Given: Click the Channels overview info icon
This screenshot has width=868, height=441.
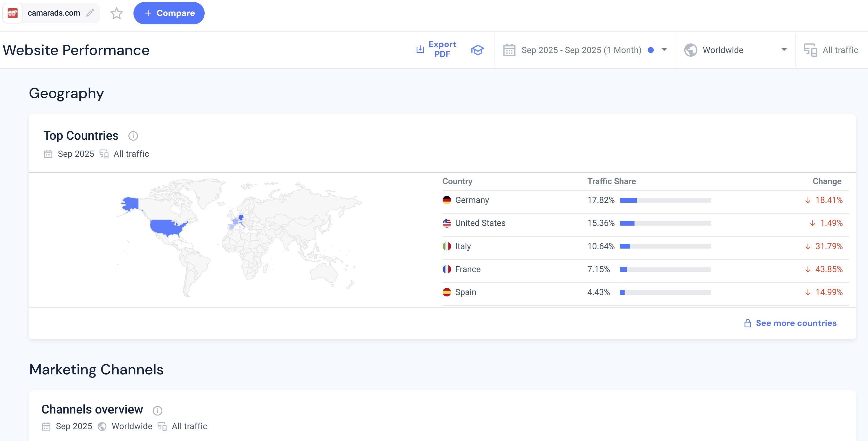Looking at the screenshot, I should pos(157,410).
